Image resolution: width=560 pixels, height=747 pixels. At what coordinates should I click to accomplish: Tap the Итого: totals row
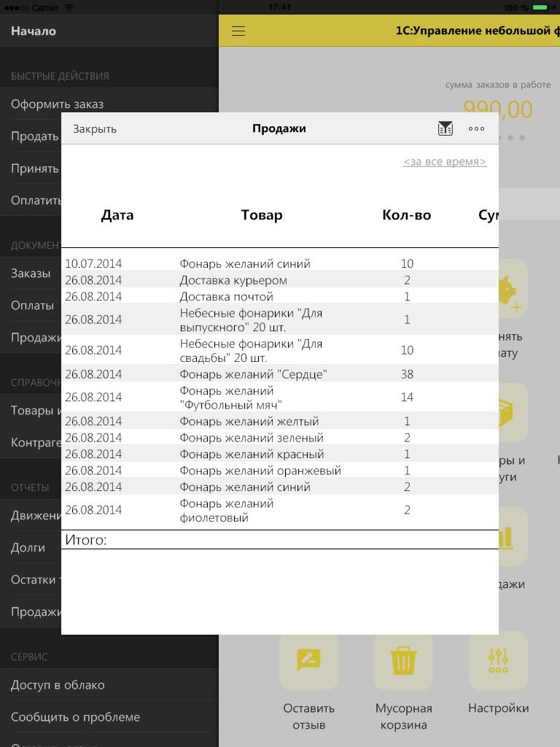click(280, 540)
